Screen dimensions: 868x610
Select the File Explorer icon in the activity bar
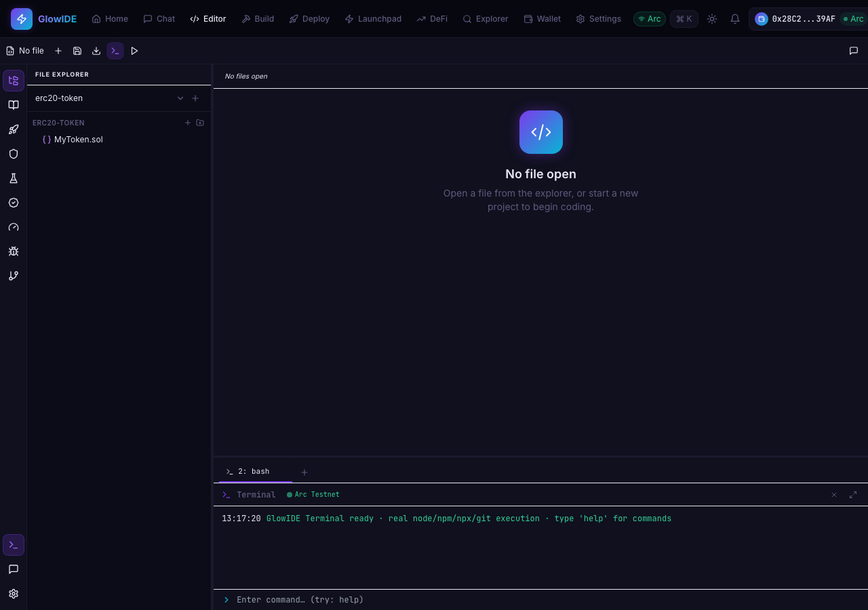(x=14, y=81)
